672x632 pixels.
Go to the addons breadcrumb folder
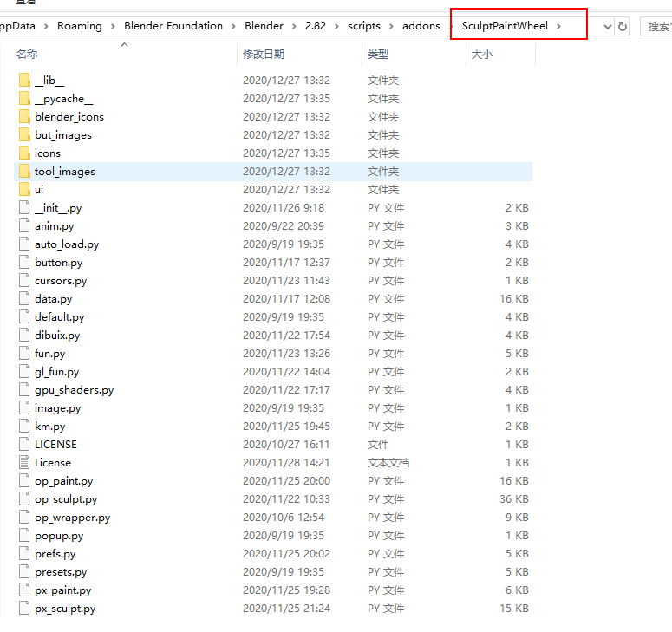[x=421, y=26]
